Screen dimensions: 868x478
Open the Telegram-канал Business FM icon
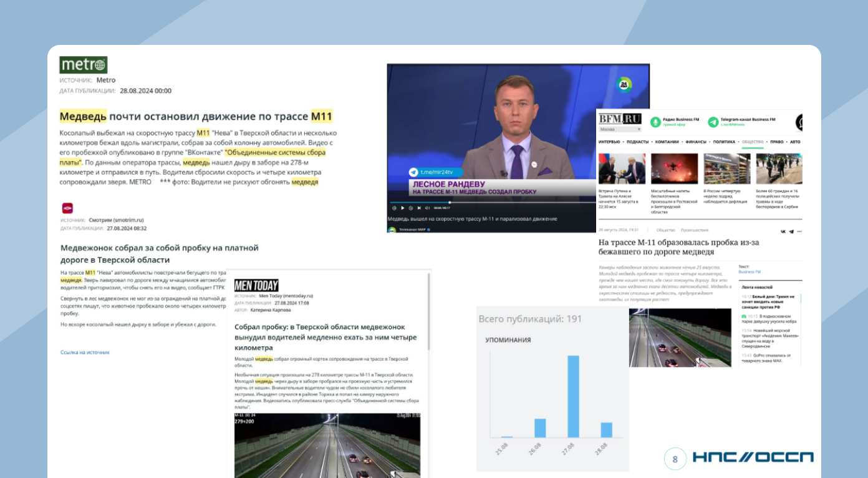(713, 122)
